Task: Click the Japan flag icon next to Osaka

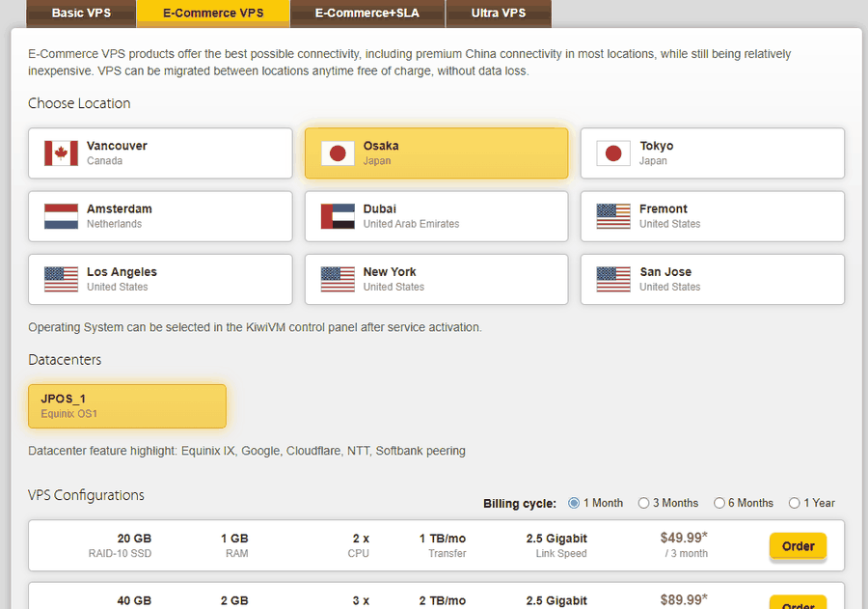Action: pyautogui.click(x=338, y=152)
